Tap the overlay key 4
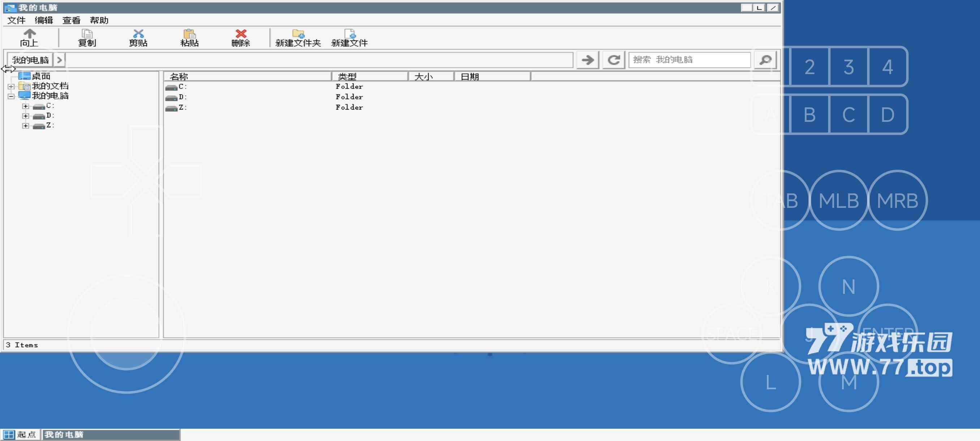Screen dimensions: 980x441 pos(888,67)
